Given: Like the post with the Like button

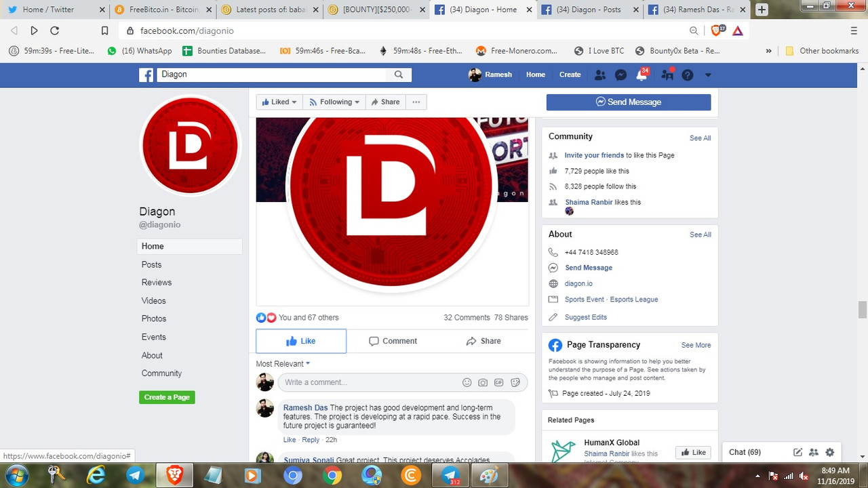Looking at the screenshot, I should (301, 341).
